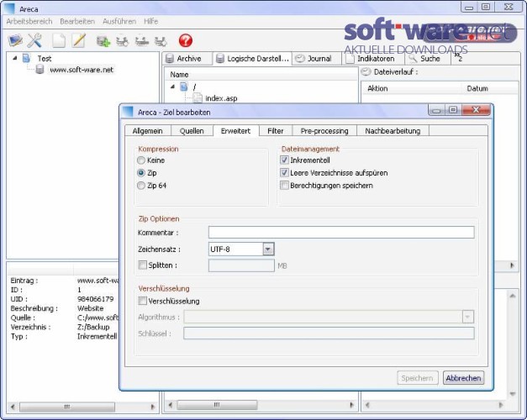
Task: Enable the Splitten checkbox
Action: (143, 265)
